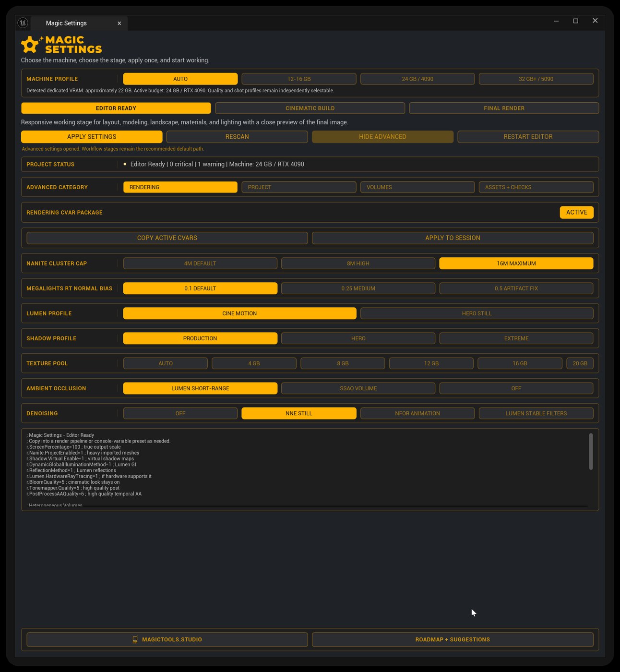Switch to the EDITOR READY stage

(x=116, y=108)
